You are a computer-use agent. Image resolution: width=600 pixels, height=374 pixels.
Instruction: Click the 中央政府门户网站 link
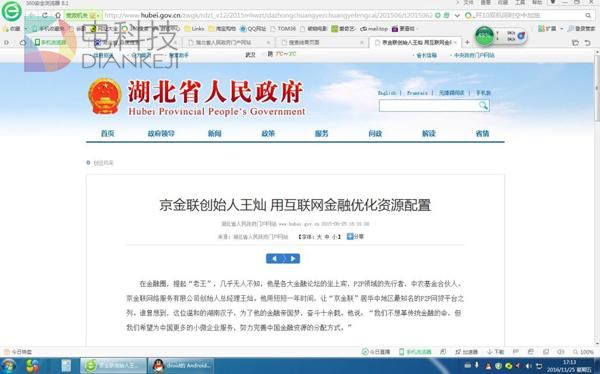(474, 56)
